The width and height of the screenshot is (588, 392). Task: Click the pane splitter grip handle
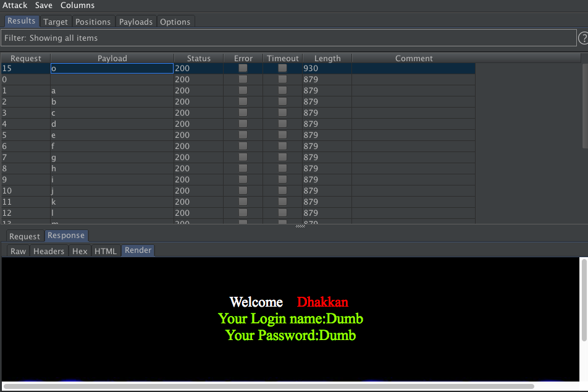point(300,226)
